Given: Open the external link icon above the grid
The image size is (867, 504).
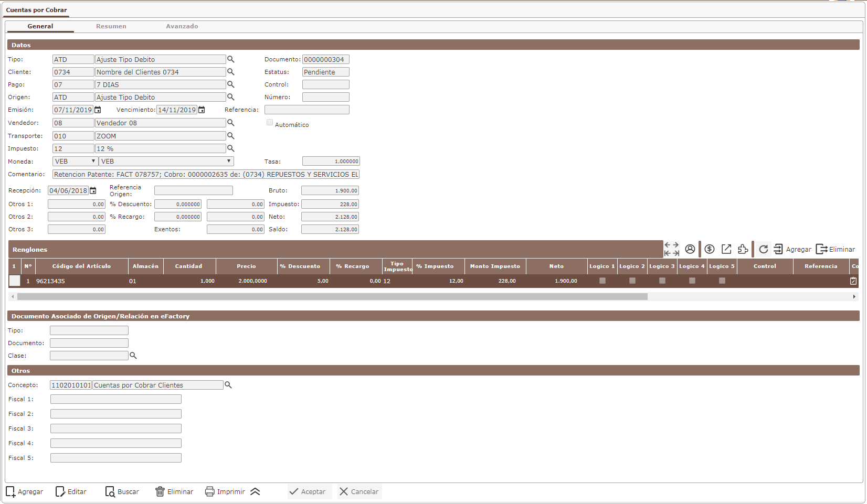Looking at the screenshot, I should (x=726, y=249).
